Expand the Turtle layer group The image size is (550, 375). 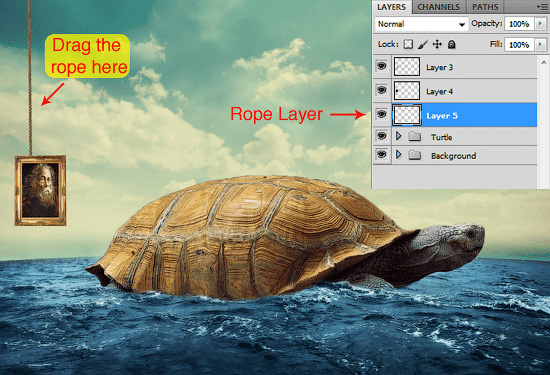[398, 136]
